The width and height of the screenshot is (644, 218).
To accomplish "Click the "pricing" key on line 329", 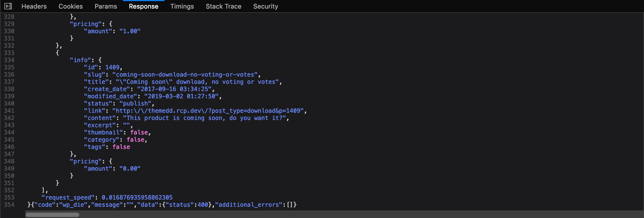I will (86, 24).
